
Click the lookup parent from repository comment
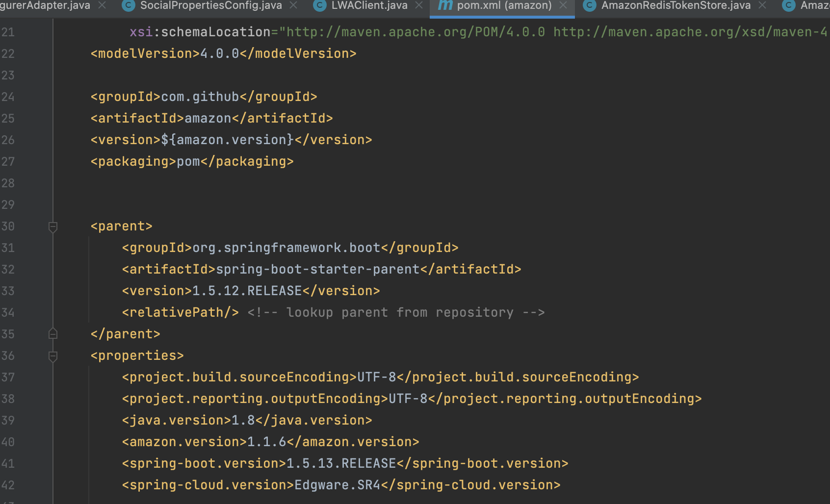396,312
